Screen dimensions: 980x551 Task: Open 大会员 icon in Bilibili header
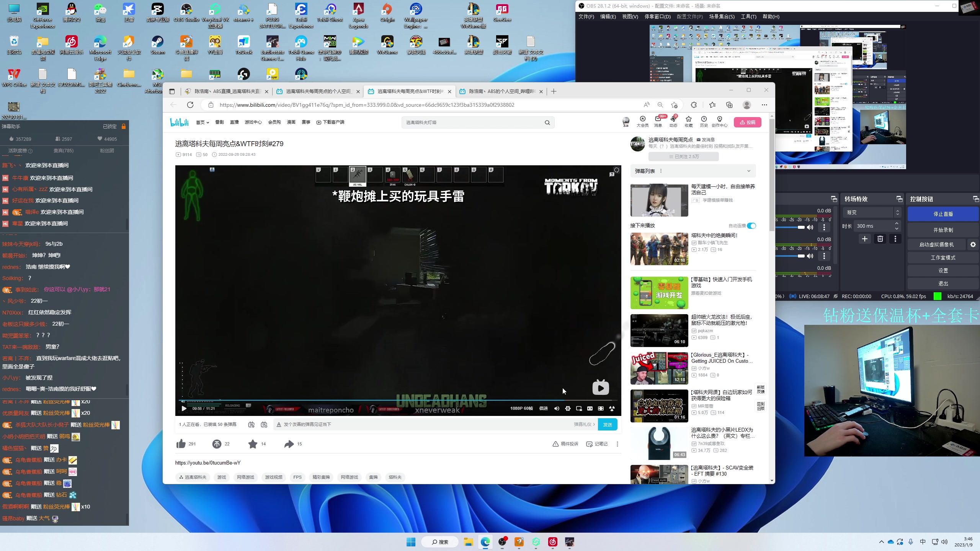642,121
